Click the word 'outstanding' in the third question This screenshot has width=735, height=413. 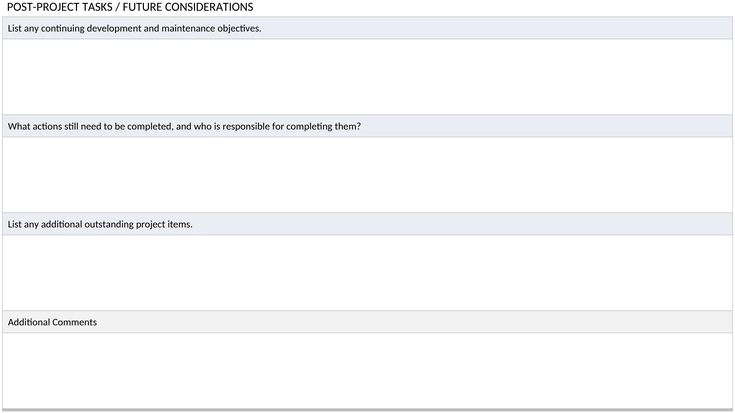point(109,224)
